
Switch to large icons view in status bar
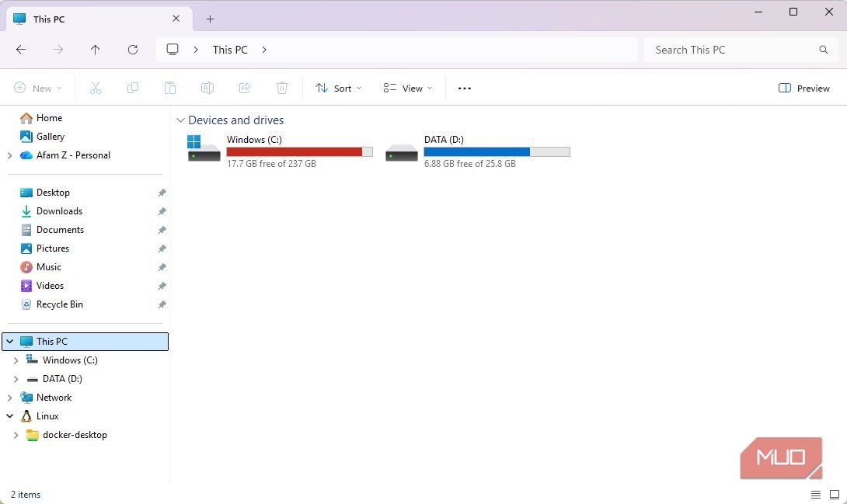[x=835, y=494]
